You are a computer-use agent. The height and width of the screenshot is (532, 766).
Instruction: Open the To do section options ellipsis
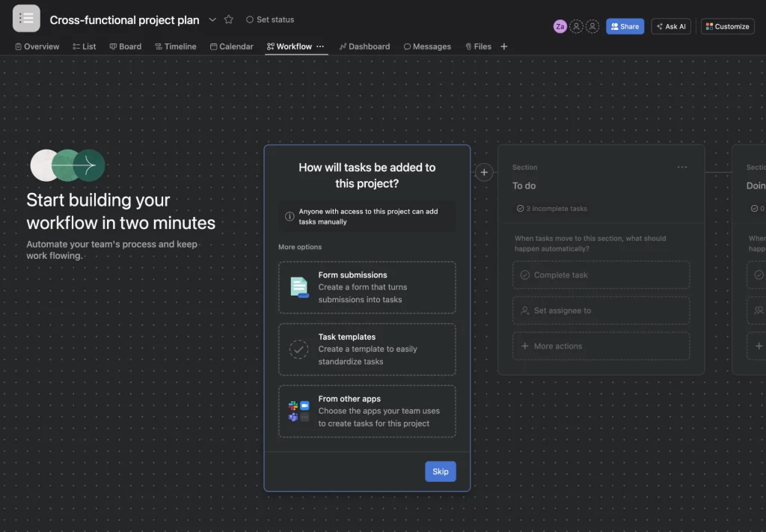[681, 168]
